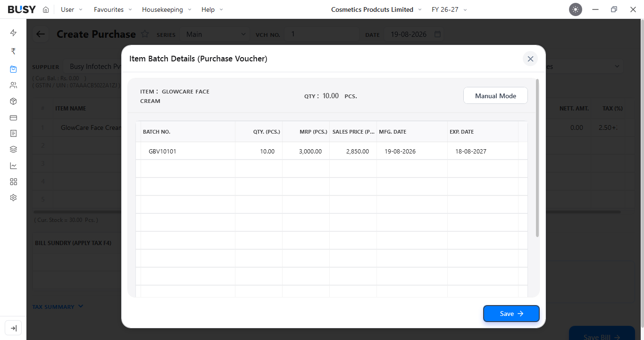The height and width of the screenshot is (340, 644).
Task: Click the NETT. AMT. column header
Action: [574, 108]
